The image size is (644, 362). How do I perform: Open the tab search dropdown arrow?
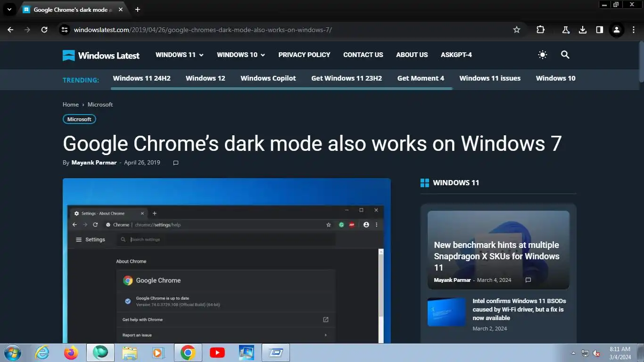9,9
